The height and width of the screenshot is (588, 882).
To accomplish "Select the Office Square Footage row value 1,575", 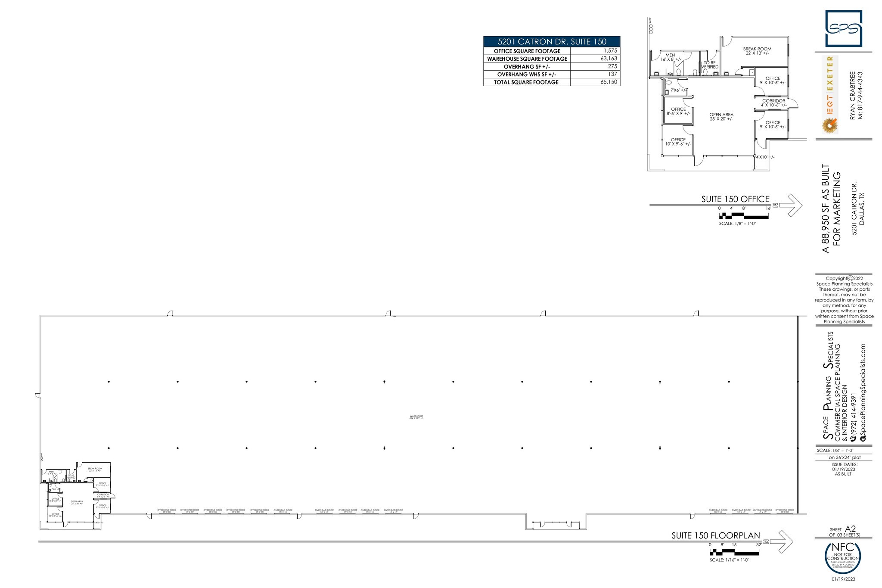I will [x=610, y=51].
